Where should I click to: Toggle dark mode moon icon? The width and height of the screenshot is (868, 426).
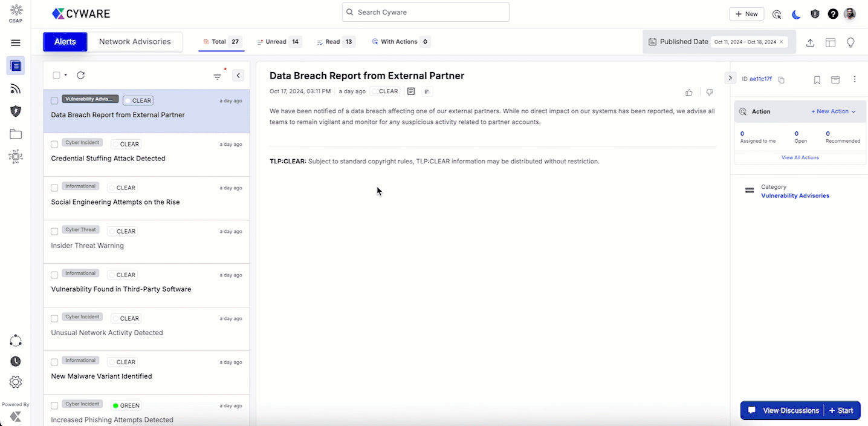795,14
